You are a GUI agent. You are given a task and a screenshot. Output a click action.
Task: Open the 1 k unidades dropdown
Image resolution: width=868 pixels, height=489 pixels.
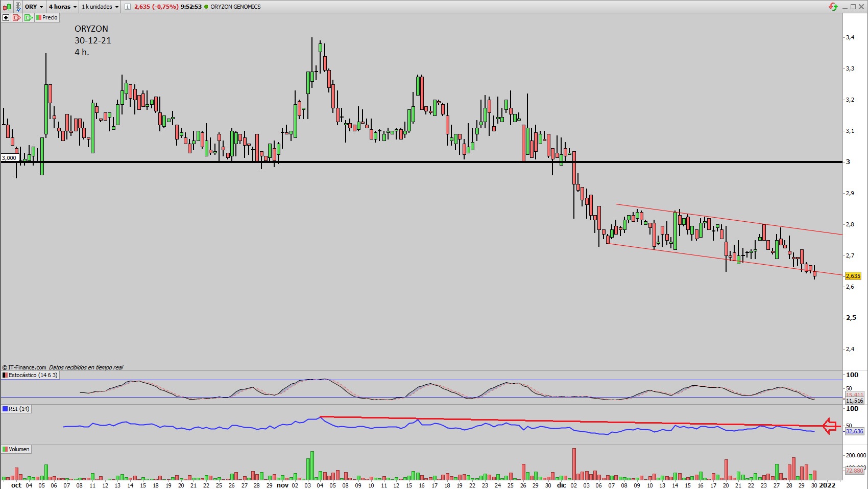[100, 7]
